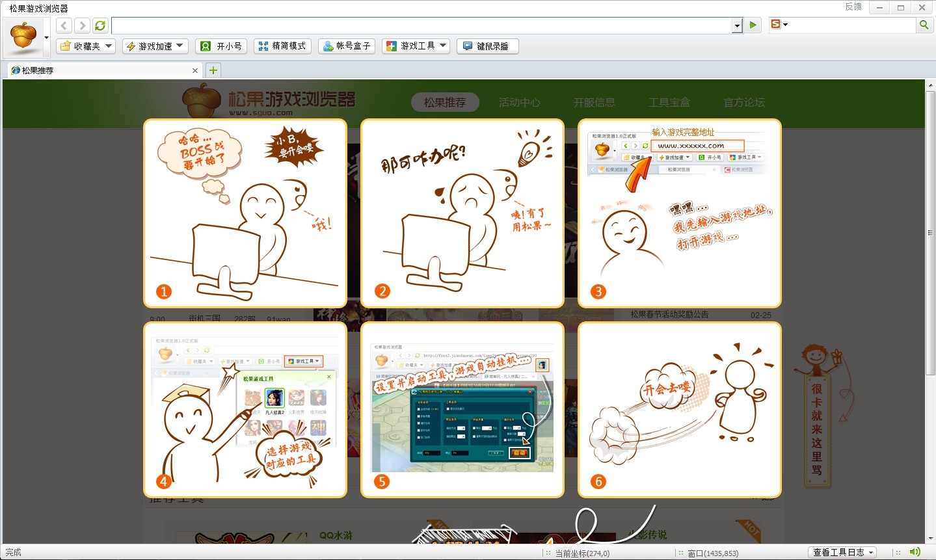Expand the 游戏工具 dropdown arrow
This screenshot has width=936, height=560.
[x=443, y=46]
